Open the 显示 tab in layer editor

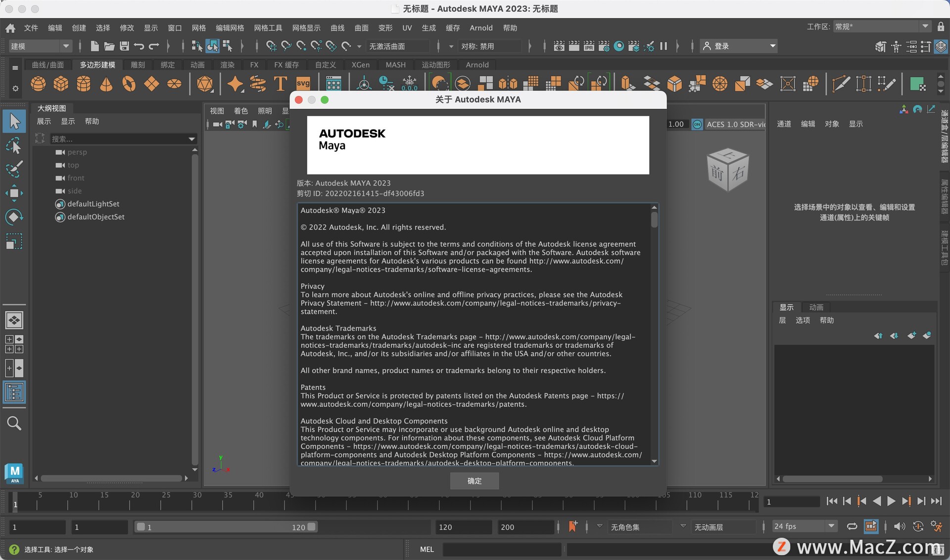[x=787, y=307]
